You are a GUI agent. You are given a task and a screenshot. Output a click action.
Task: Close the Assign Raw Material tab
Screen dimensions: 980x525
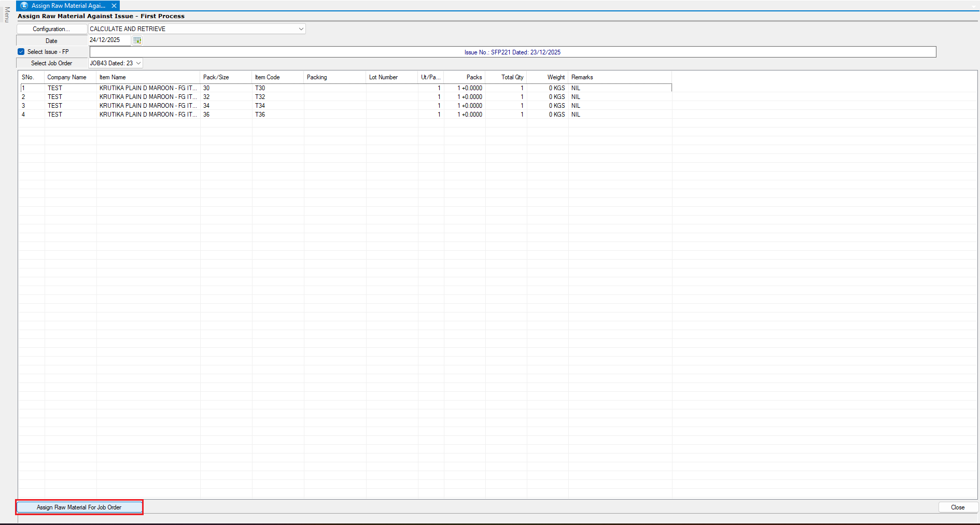point(114,6)
